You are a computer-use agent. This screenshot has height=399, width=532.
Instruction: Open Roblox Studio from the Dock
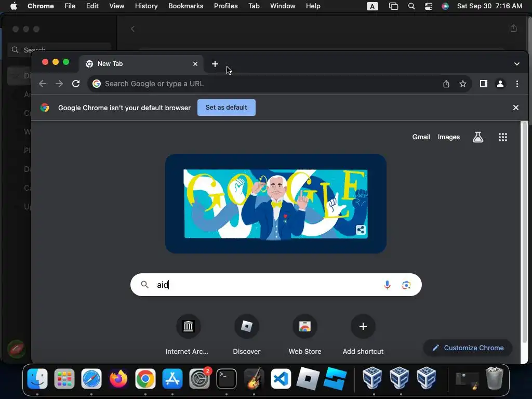335,379
